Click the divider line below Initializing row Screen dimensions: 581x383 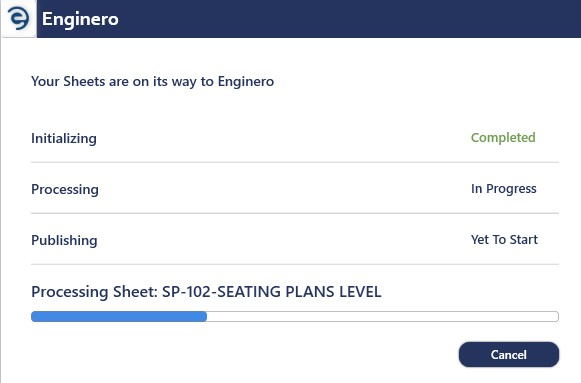click(295, 162)
